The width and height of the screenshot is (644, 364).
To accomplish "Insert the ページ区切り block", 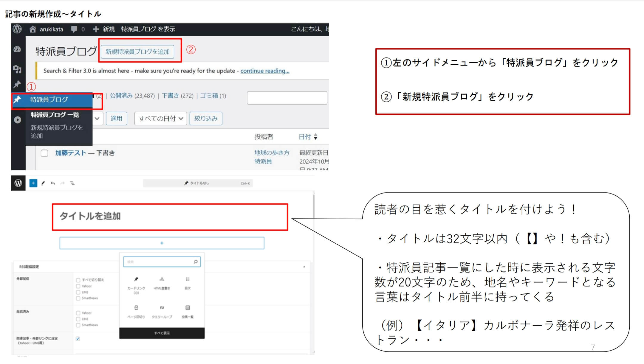I will 136,312.
